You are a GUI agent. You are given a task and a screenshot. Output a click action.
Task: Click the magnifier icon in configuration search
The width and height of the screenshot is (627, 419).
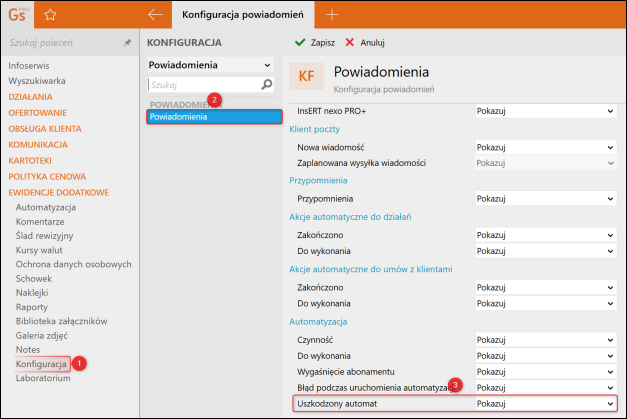tap(267, 85)
